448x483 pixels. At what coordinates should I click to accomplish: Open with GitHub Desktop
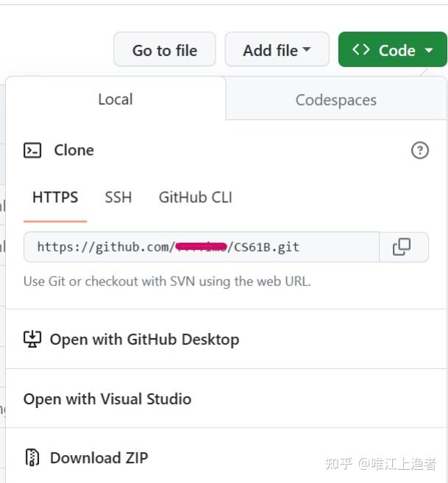pos(144,340)
